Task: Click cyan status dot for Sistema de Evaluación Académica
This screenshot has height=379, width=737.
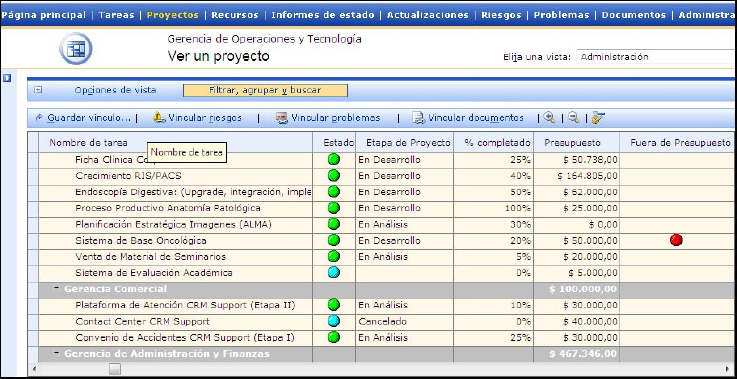Action: pos(334,273)
